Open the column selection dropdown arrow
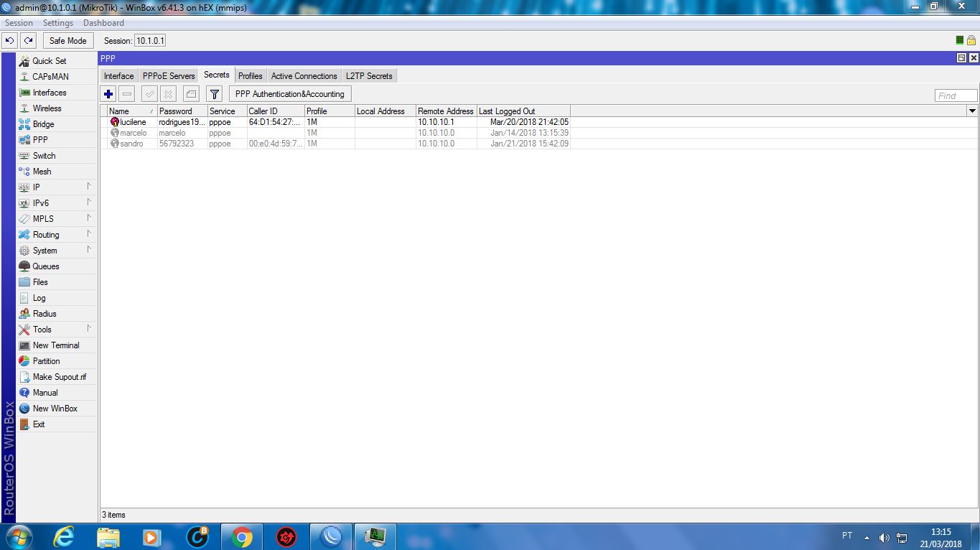This screenshot has width=980, height=550. pos(973,111)
